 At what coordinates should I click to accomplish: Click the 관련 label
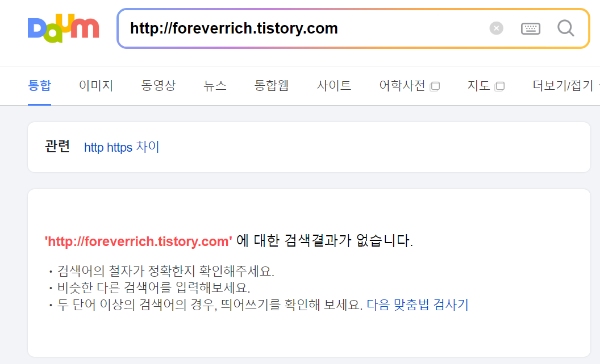point(57,146)
